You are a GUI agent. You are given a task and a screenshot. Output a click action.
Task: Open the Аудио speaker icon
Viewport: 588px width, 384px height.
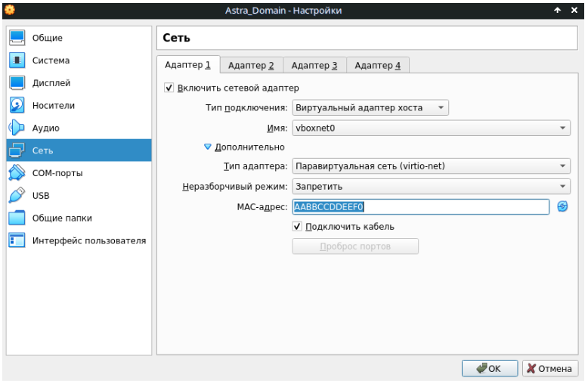(x=17, y=129)
